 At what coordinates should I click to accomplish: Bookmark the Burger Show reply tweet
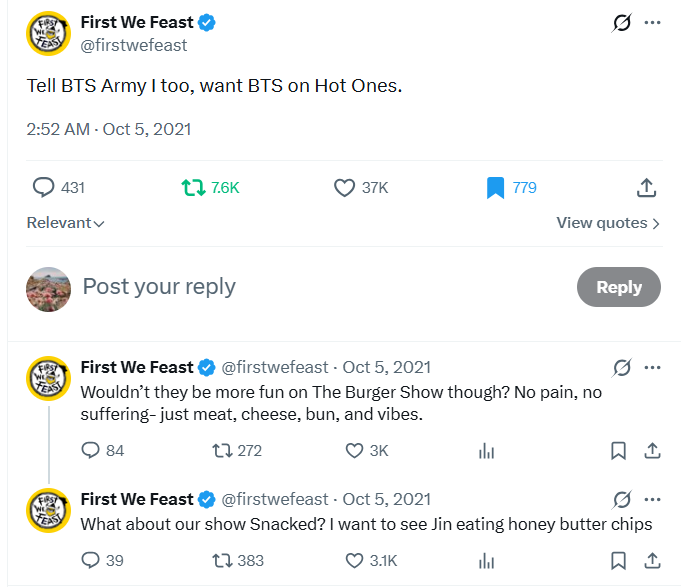click(619, 451)
